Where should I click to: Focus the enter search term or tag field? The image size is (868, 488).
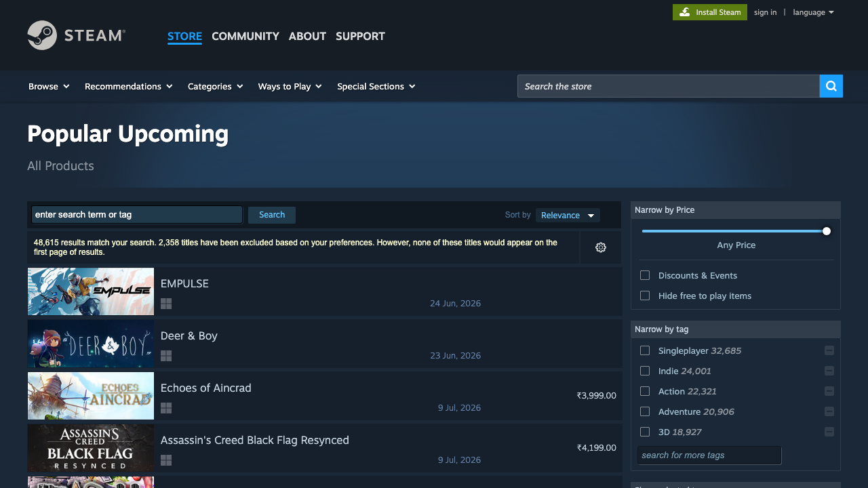pyautogui.click(x=137, y=215)
